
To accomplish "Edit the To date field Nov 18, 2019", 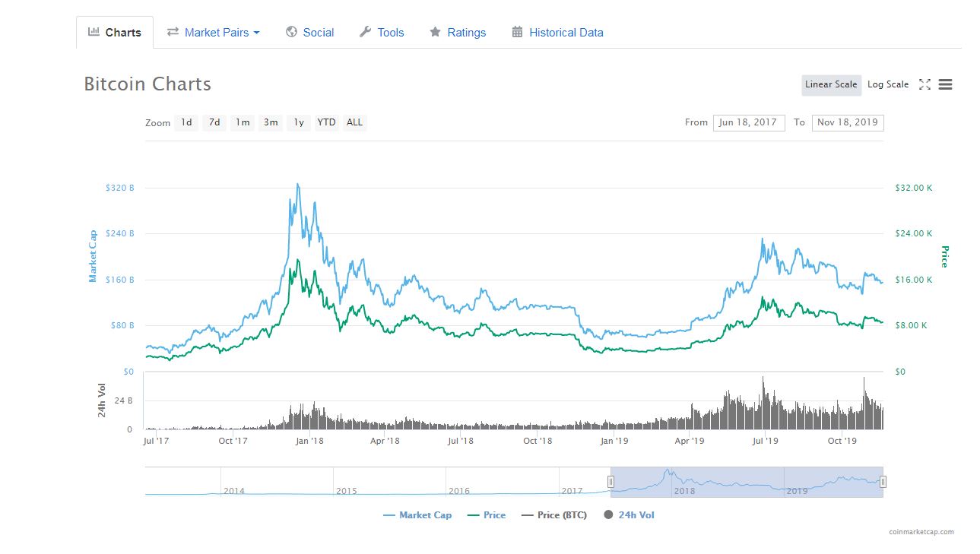I will 848,122.
